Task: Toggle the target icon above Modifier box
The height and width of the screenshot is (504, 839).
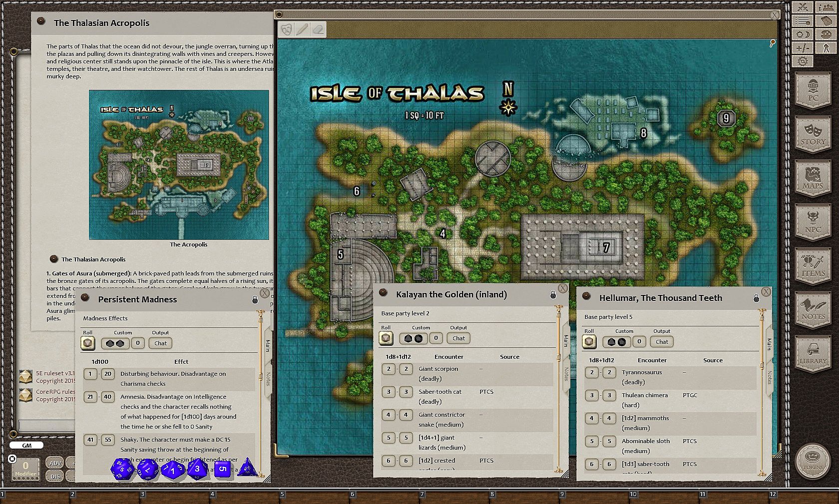Action: pos(12,459)
